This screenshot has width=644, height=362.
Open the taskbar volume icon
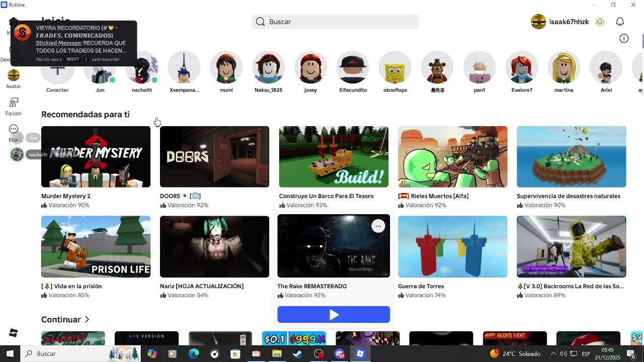[x=563, y=354]
